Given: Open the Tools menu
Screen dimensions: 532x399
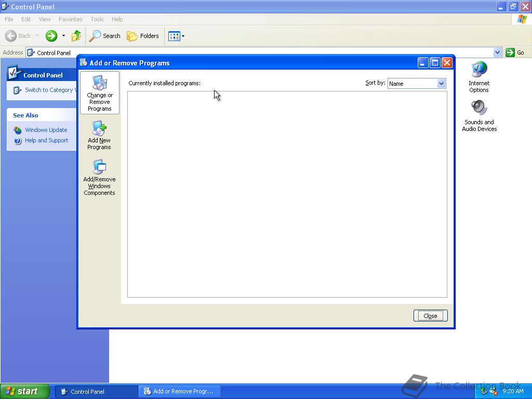Looking at the screenshot, I should pos(97,19).
